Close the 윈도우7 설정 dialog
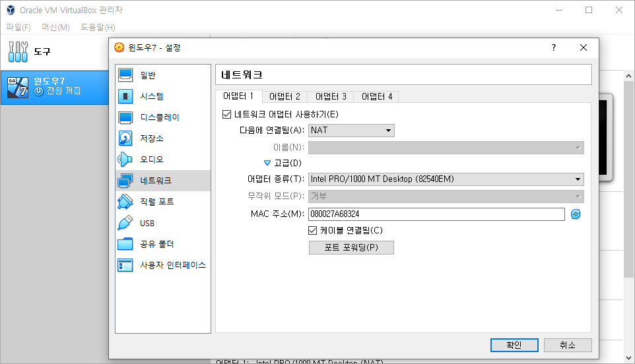This screenshot has height=364, width=635. coord(583,47)
